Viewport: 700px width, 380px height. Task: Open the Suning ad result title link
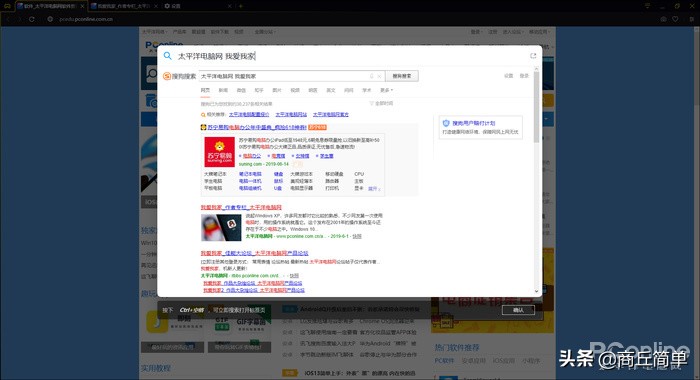[257, 127]
